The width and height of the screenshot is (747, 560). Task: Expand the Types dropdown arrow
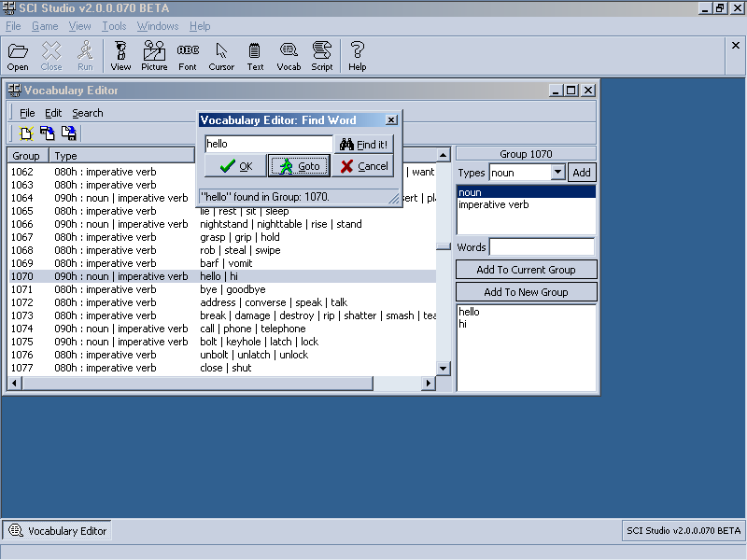point(557,173)
